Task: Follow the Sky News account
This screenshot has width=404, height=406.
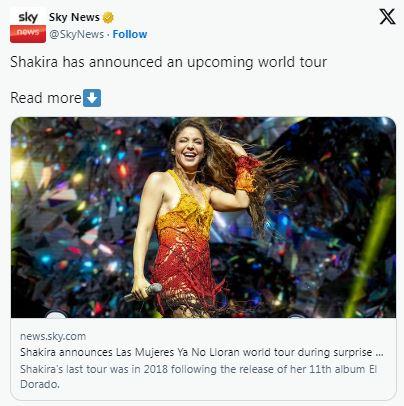Action: [130, 34]
